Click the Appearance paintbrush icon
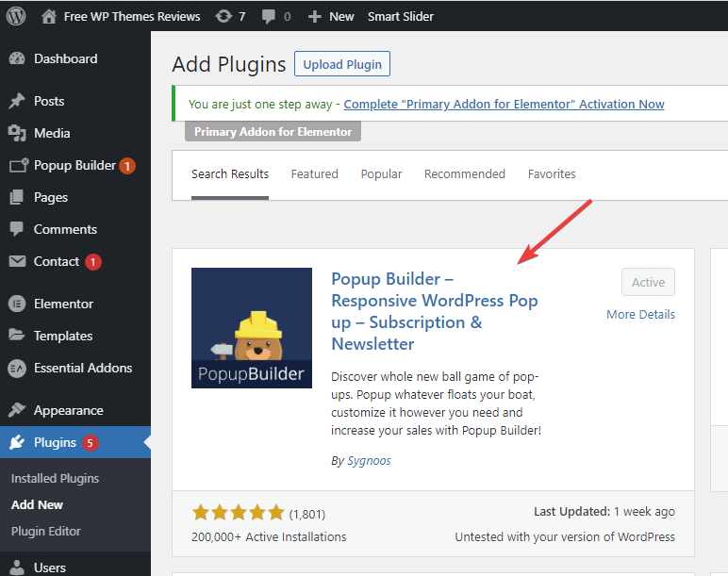The height and width of the screenshot is (576, 728). pos(17,410)
